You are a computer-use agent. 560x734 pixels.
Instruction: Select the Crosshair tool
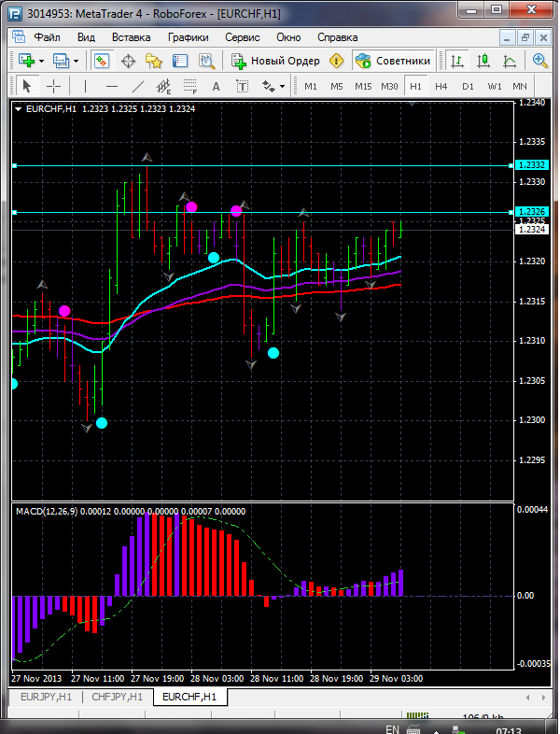(54, 86)
